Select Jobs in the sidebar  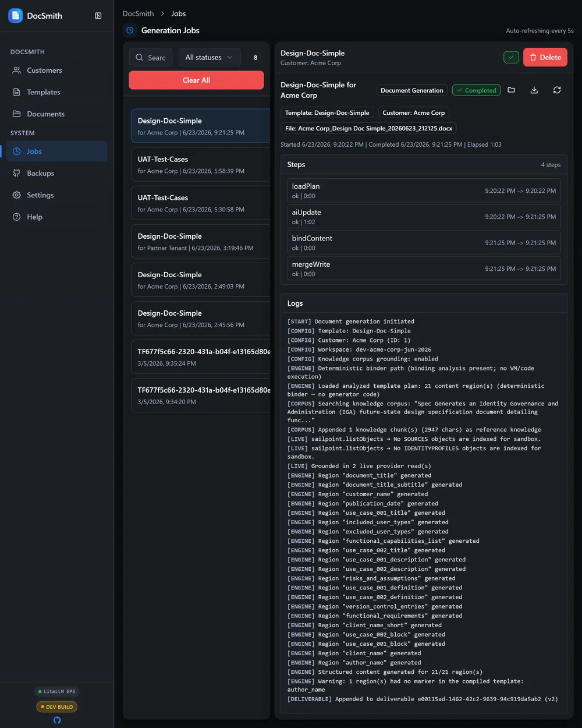tap(57, 151)
